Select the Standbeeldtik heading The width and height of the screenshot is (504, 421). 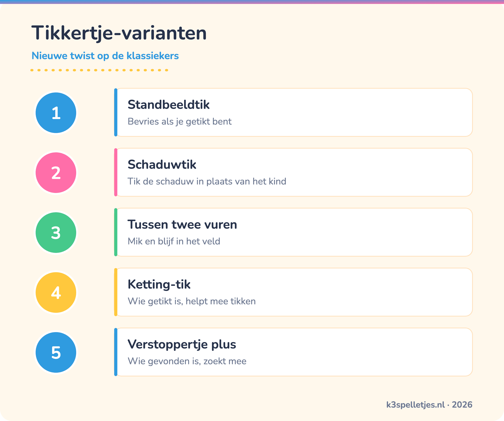169,104
